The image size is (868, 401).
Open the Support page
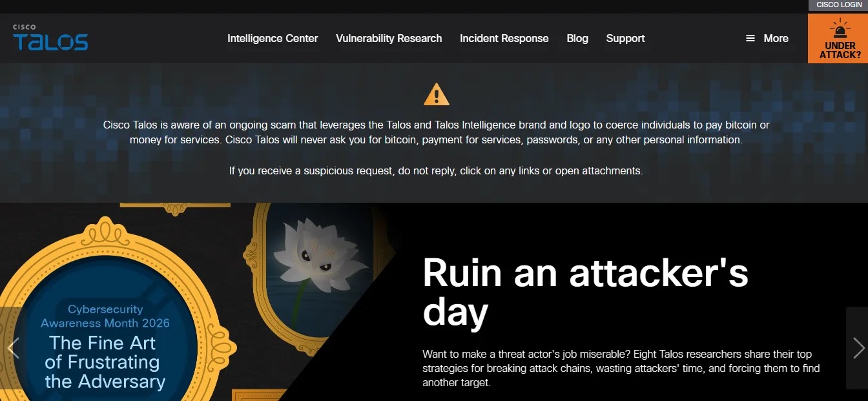tap(625, 39)
